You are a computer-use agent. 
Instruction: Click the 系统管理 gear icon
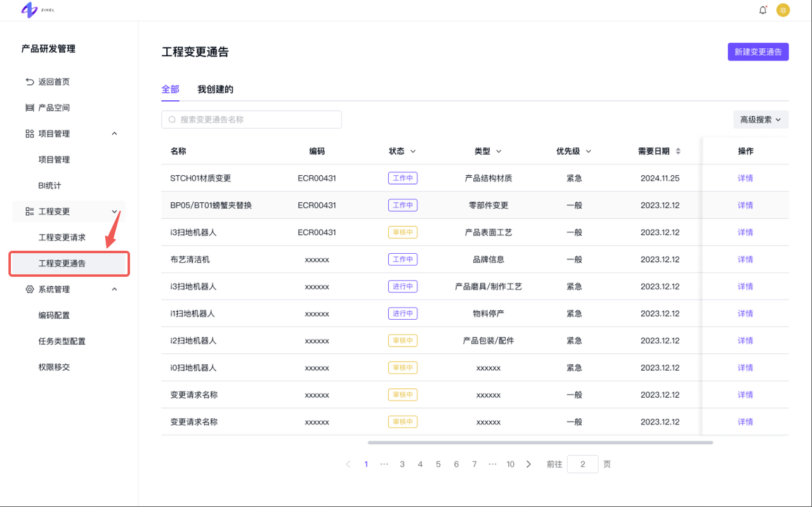[x=29, y=289]
